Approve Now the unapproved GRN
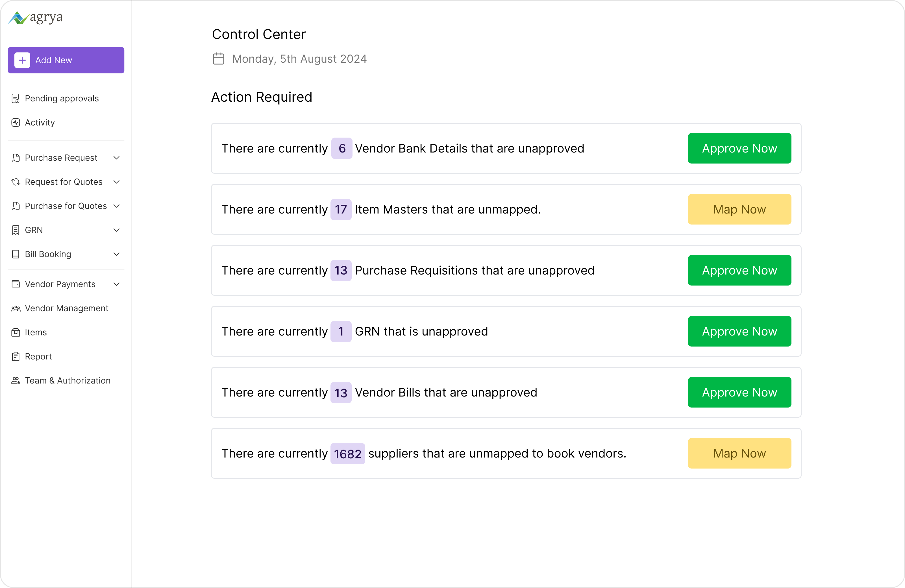 [x=739, y=331]
